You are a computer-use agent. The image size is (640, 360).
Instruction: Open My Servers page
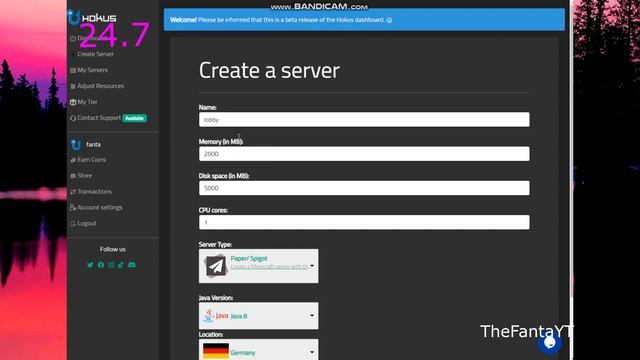93,70
